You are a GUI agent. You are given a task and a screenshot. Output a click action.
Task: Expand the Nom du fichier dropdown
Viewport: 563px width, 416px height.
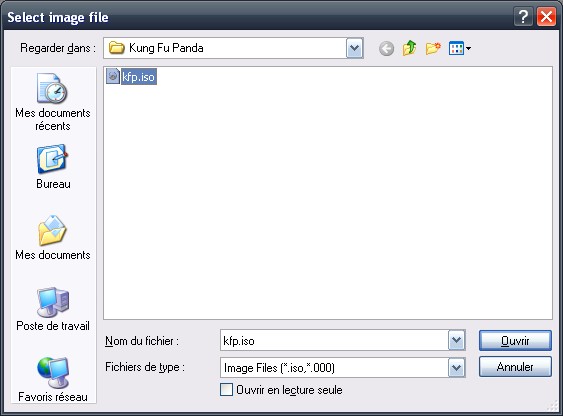click(x=456, y=340)
